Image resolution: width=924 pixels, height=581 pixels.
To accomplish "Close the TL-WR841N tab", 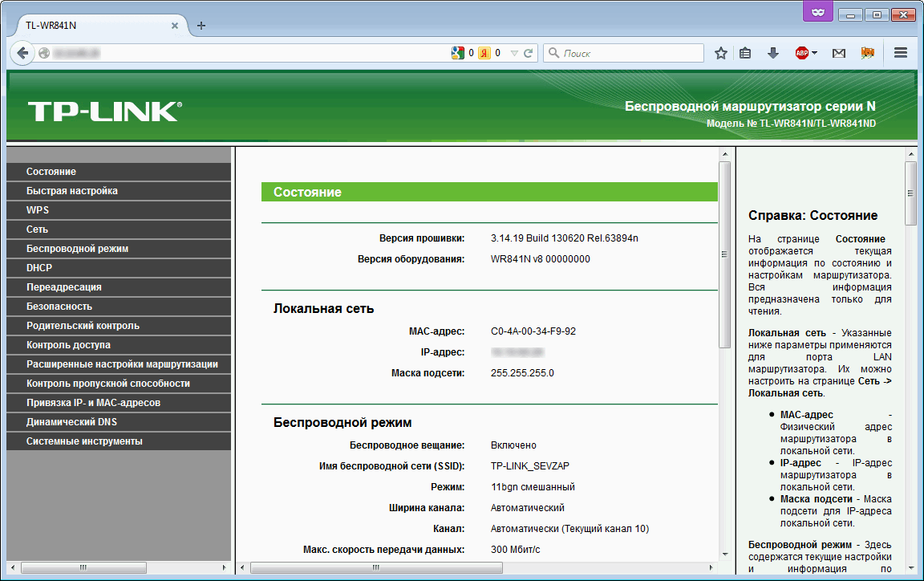I will tap(175, 26).
